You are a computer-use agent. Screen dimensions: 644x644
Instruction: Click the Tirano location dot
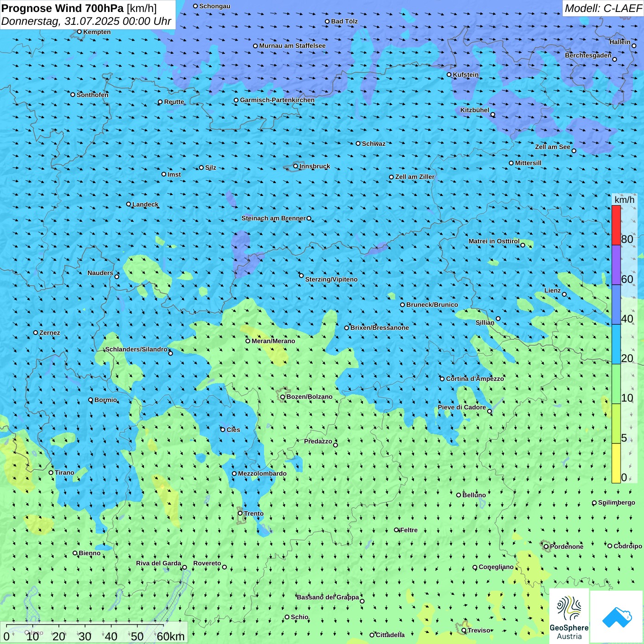point(51,472)
